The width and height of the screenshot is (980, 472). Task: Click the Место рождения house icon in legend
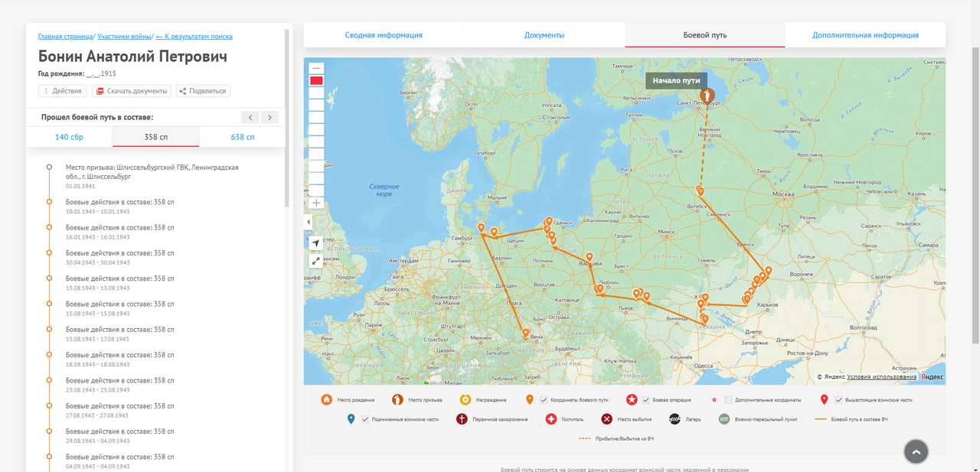pos(326,399)
